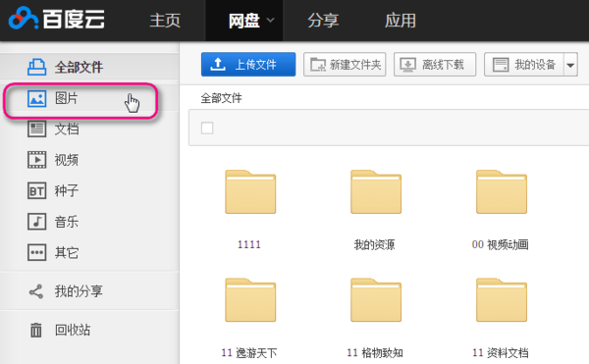This screenshot has width=589, height=364.
Task: Open the 11 逸游天下 folder icon
Action: pyautogui.click(x=250, y=300)
